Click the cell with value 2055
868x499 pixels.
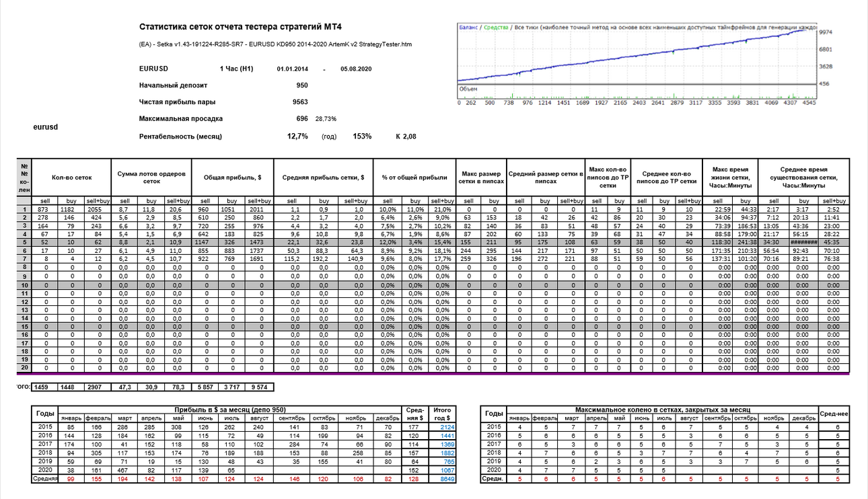(x=98, y=209)
